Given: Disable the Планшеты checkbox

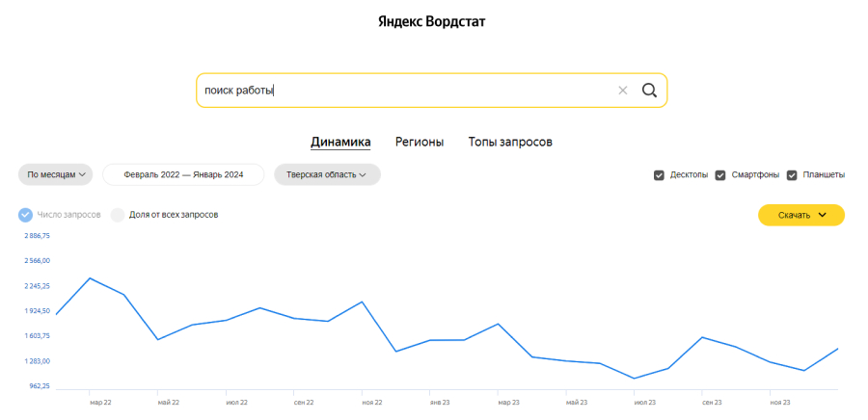Looking at the screenshot, I should click(792, 175).
